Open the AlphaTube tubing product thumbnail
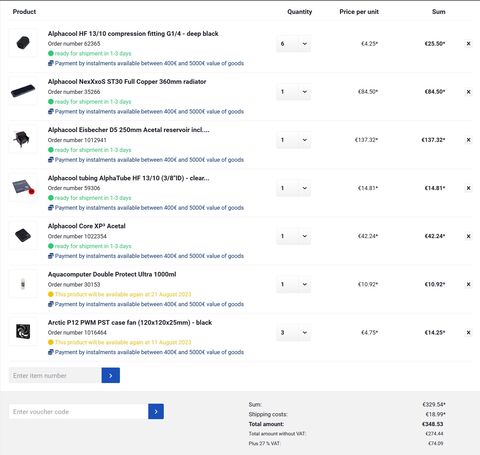Viewport: 480px width, 455px height. pyautogui.click(x=23, y=187)
